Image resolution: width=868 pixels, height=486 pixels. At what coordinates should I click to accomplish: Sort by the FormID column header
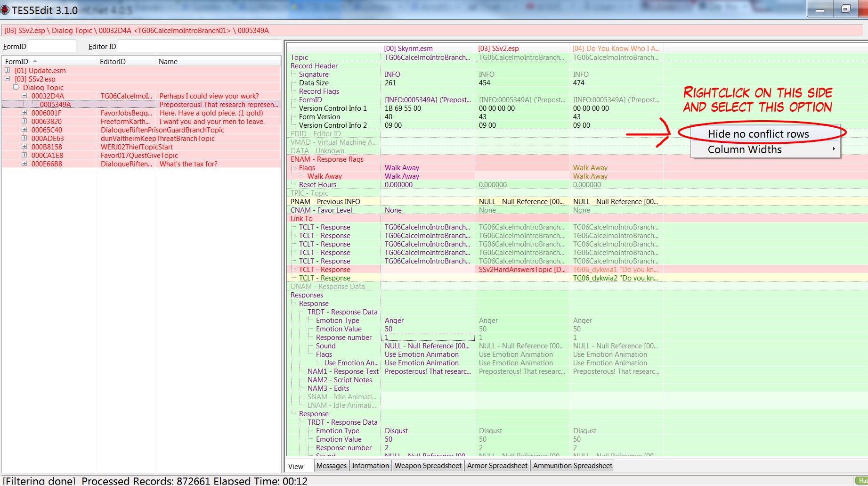click(17, 61)
